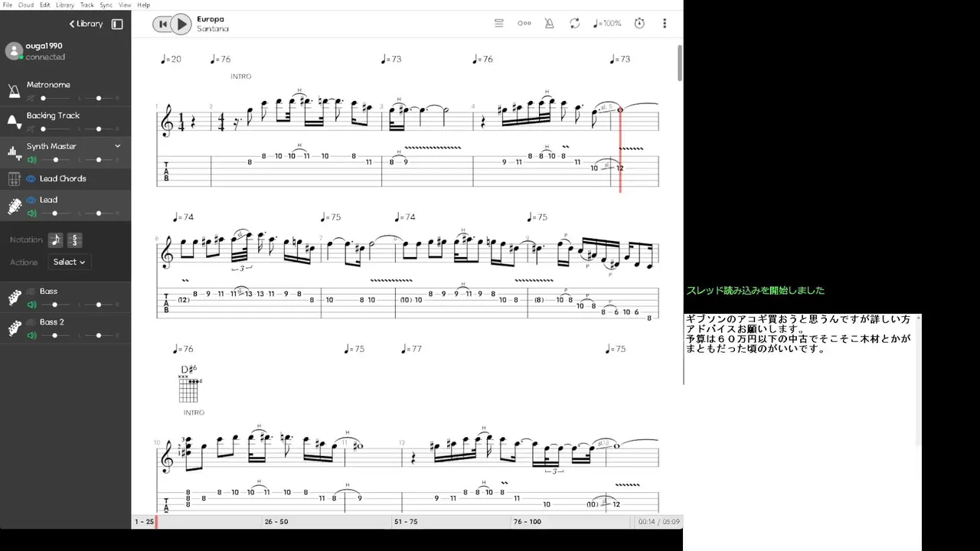Click the Bass 2 guitar headstock icon
The image size is (980, 551).
(14, 328)
